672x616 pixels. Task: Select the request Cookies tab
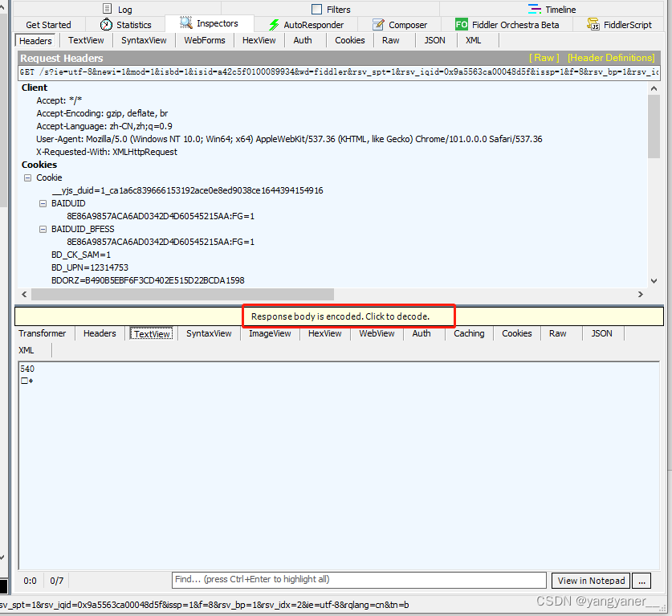350,40
